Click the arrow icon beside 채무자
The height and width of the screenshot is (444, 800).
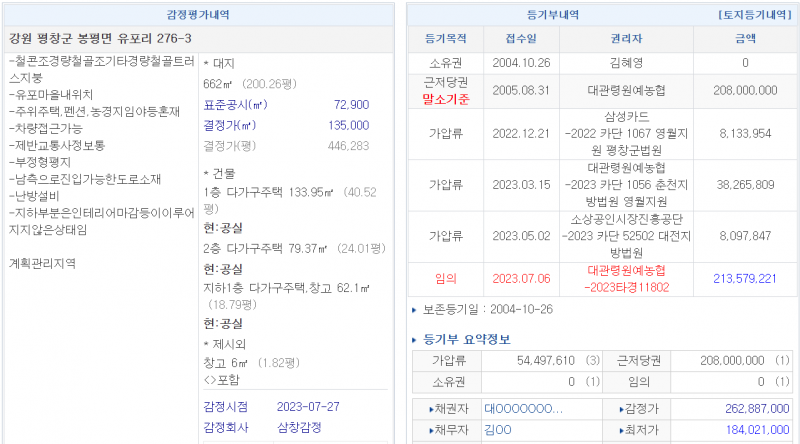432,430
